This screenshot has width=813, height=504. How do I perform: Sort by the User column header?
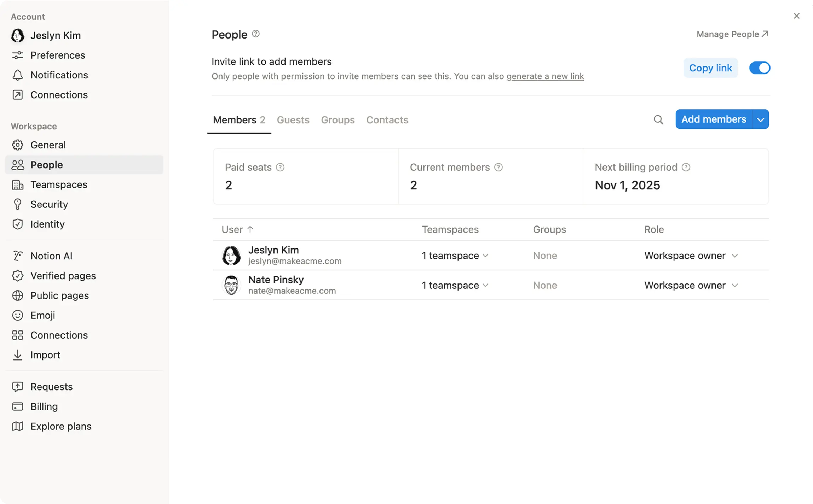click(236, 229)
